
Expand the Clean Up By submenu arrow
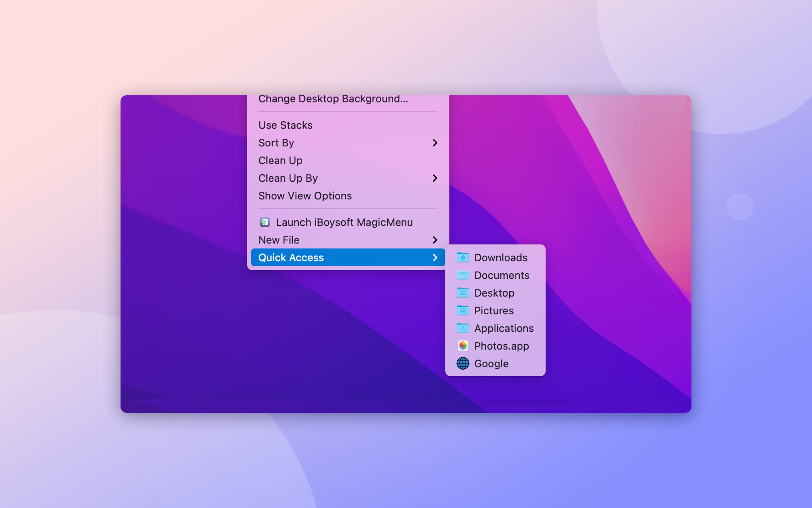pyautogui.click(x=435, y=178)
